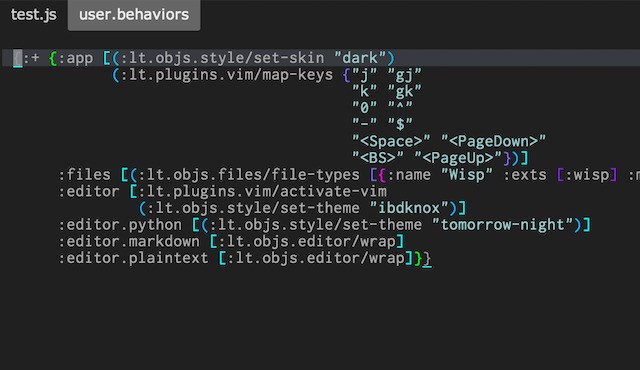Click the "dark" skin string
The height and width of the screenshot is (370, 640).
[360, 58]
